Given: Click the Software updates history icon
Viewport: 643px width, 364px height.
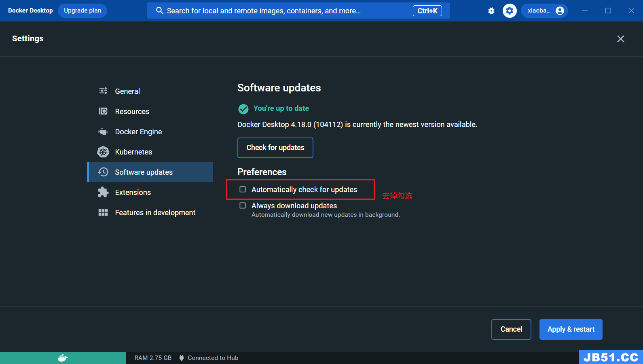Looking at the screenshot, I should (103, 172).
